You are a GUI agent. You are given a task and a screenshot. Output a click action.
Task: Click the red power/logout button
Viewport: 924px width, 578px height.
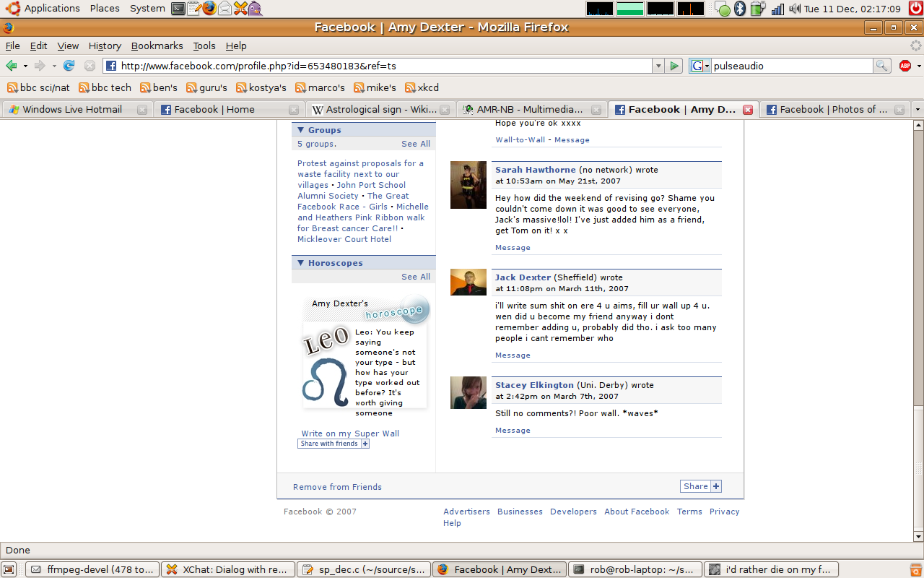click(x=915, y=9)
